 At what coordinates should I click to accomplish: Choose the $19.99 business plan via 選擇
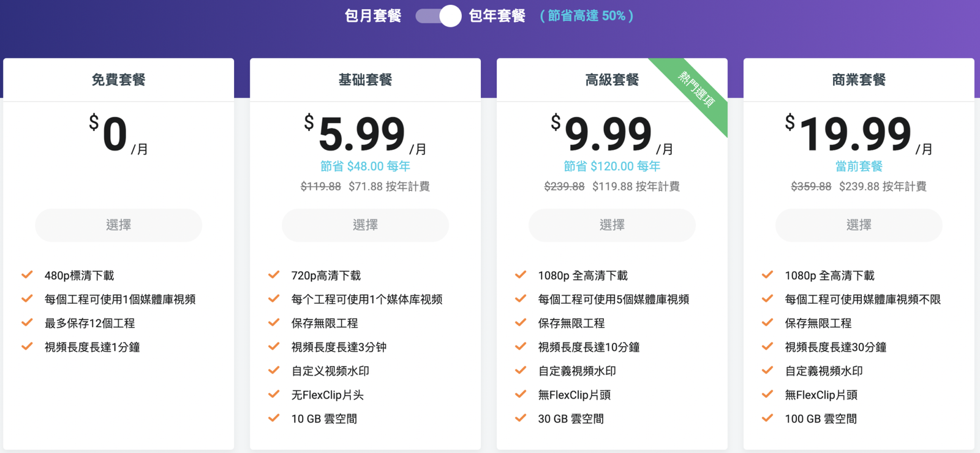(859, 225)
